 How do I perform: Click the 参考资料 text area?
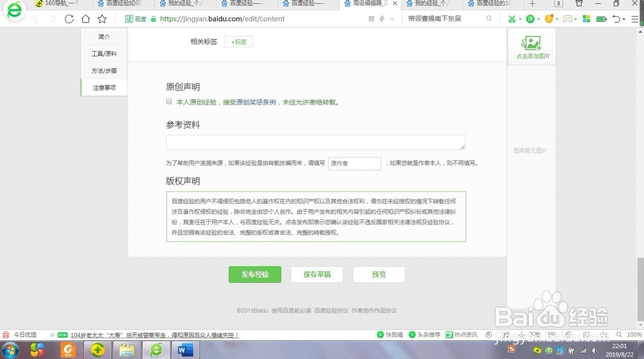[x=316, y=142]
